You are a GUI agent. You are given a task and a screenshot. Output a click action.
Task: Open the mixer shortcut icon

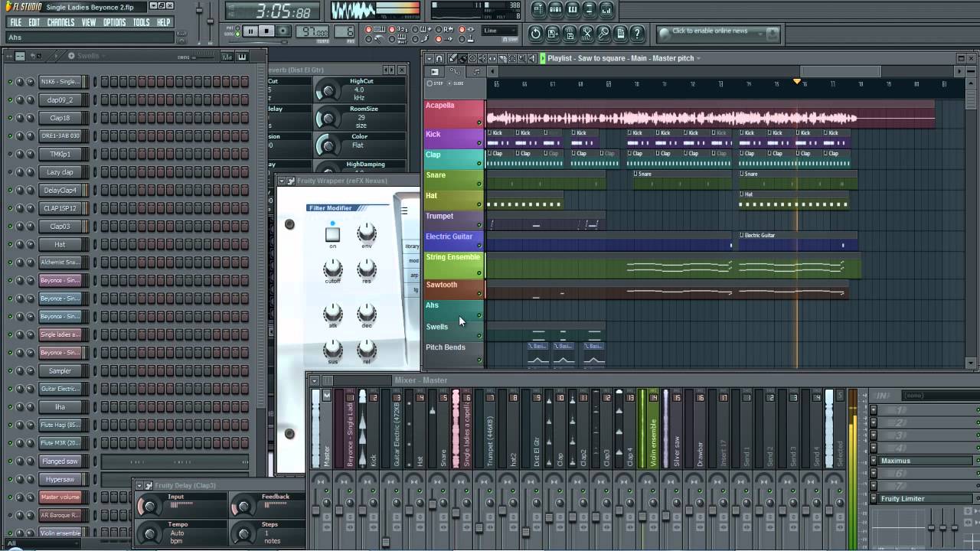coord(606,9)
